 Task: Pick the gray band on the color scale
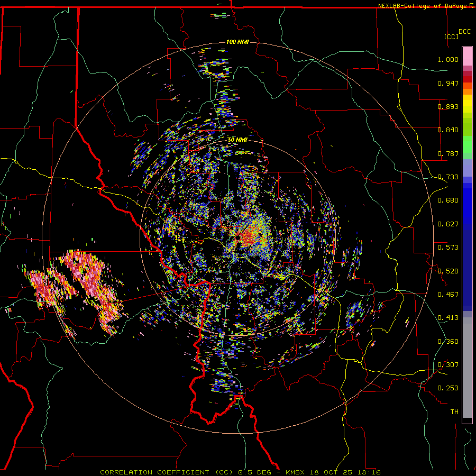point(467,368)
